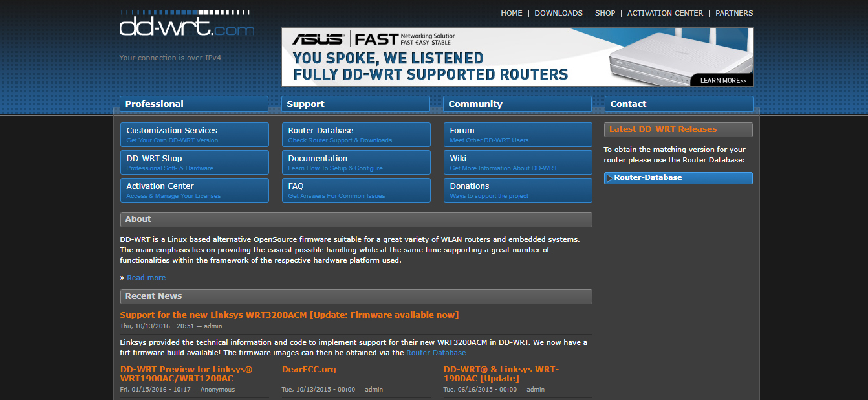Open DD-WRT Preview for Linksys WRT1900AC/WRT1200AC article

(x=186, y=373)
